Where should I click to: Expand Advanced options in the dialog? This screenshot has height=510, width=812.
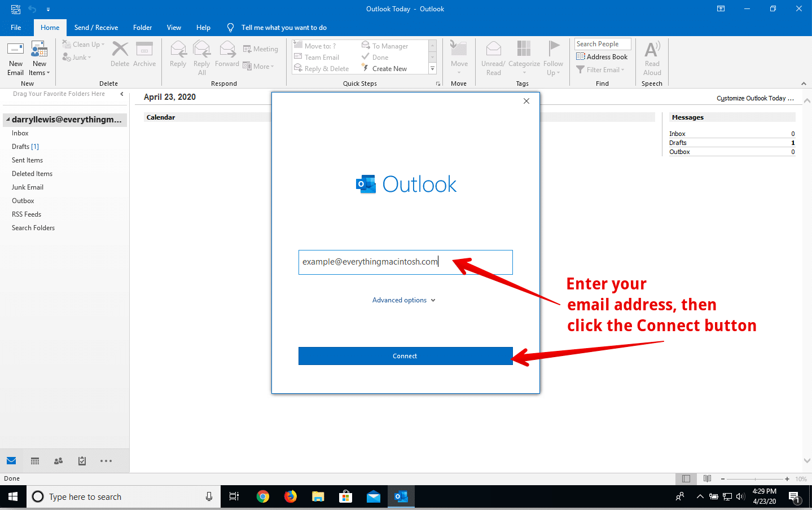(404, 300)
